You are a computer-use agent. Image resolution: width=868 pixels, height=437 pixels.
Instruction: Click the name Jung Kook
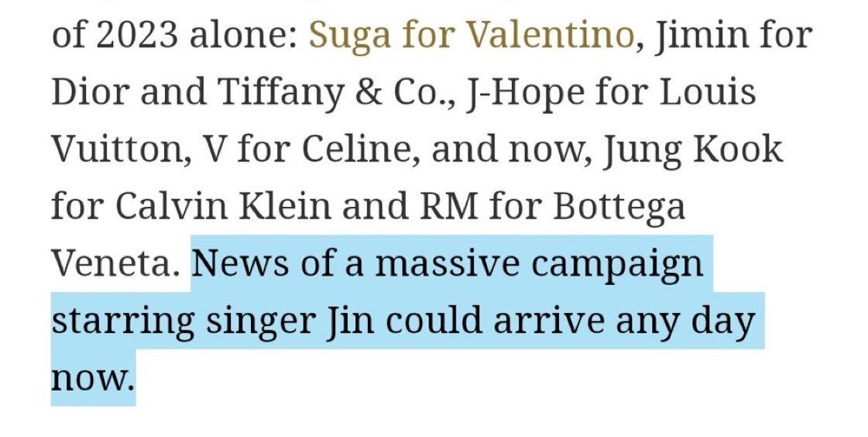click(692, 150)
